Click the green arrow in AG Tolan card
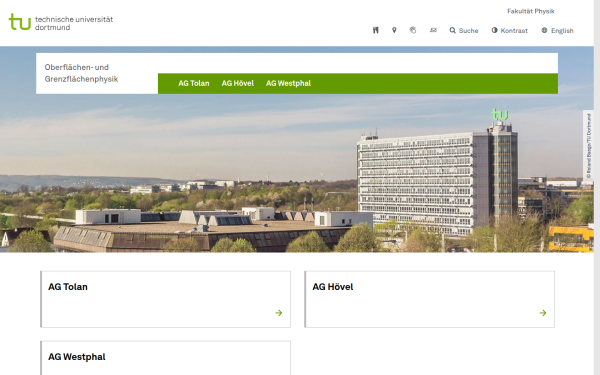 pyautogui.click(x=279, y=313)
